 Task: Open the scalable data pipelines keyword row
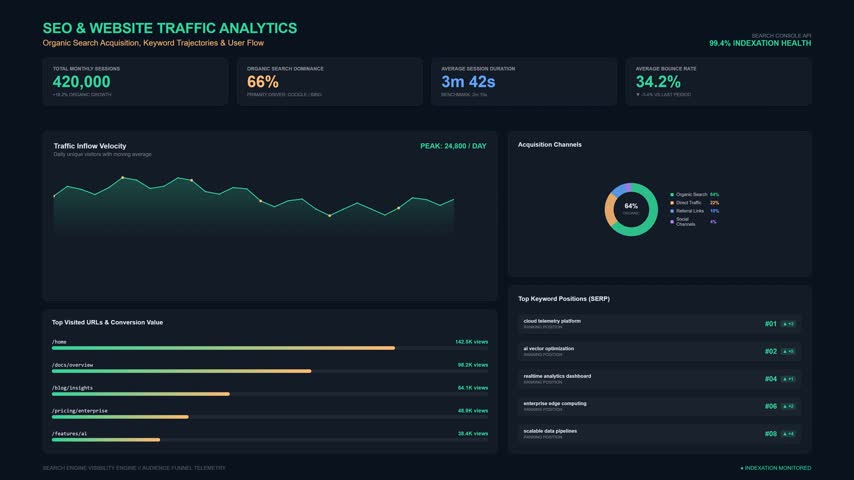(660, 434)
